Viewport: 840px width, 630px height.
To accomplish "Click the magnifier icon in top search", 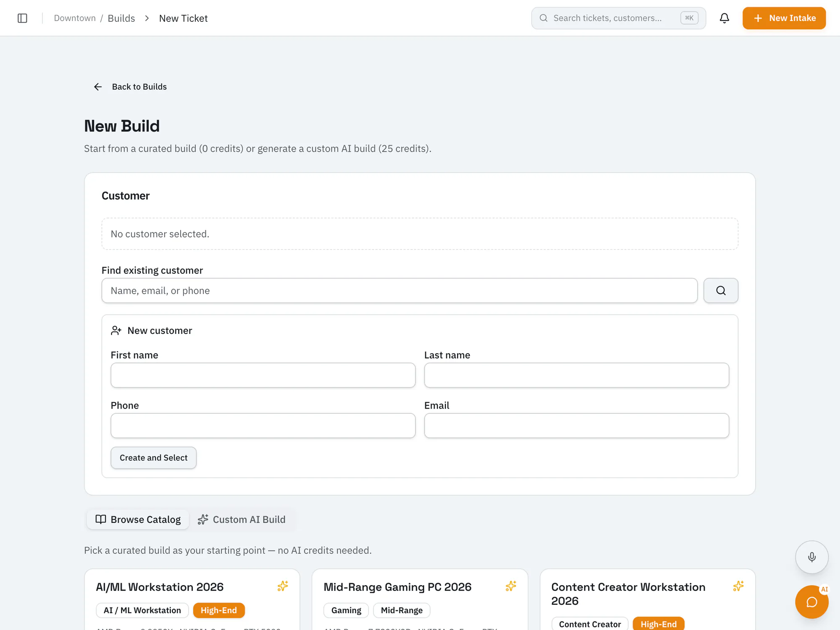I will (x=543, y=18).
